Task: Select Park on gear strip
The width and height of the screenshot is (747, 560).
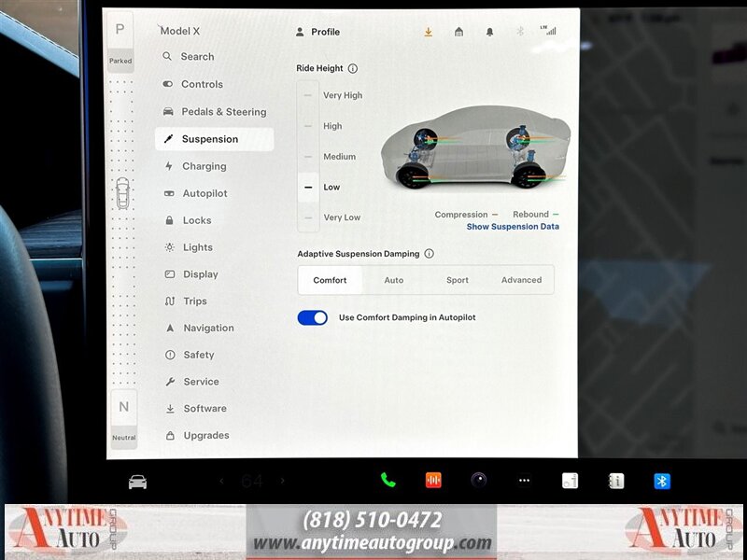Action: coord(120,42)
